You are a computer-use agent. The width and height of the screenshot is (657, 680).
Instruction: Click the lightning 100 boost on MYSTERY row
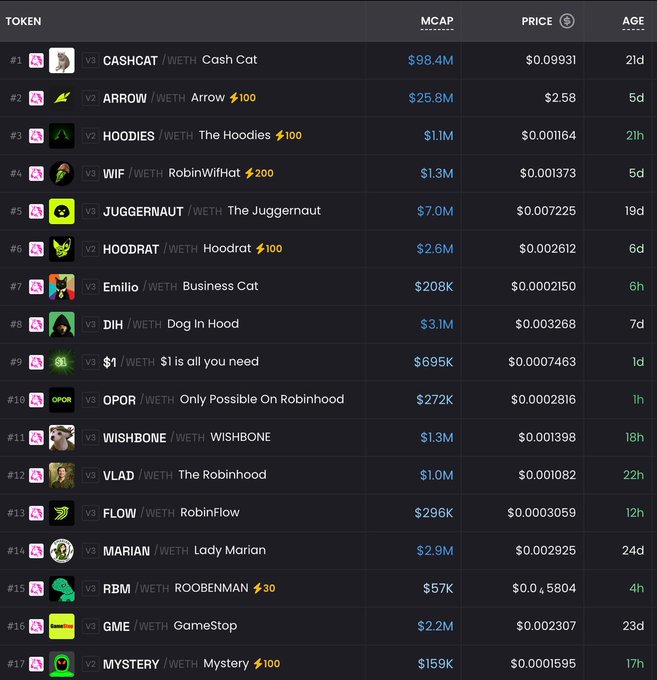tap(267, 664)
